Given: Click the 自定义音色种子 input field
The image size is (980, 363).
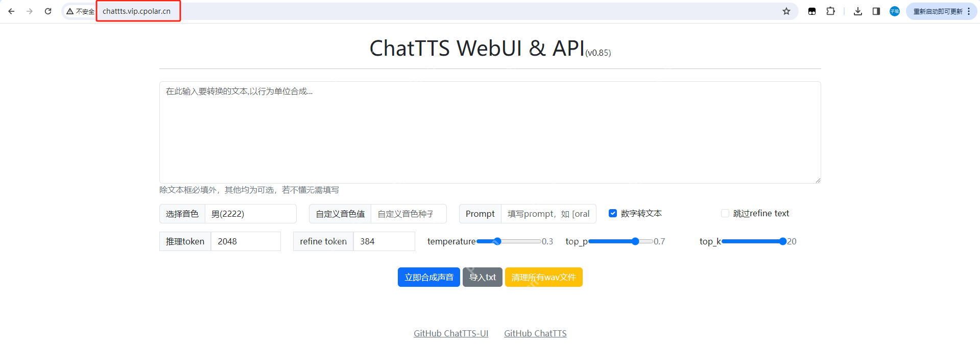Looking at the screenshot, I should [409, 214].
